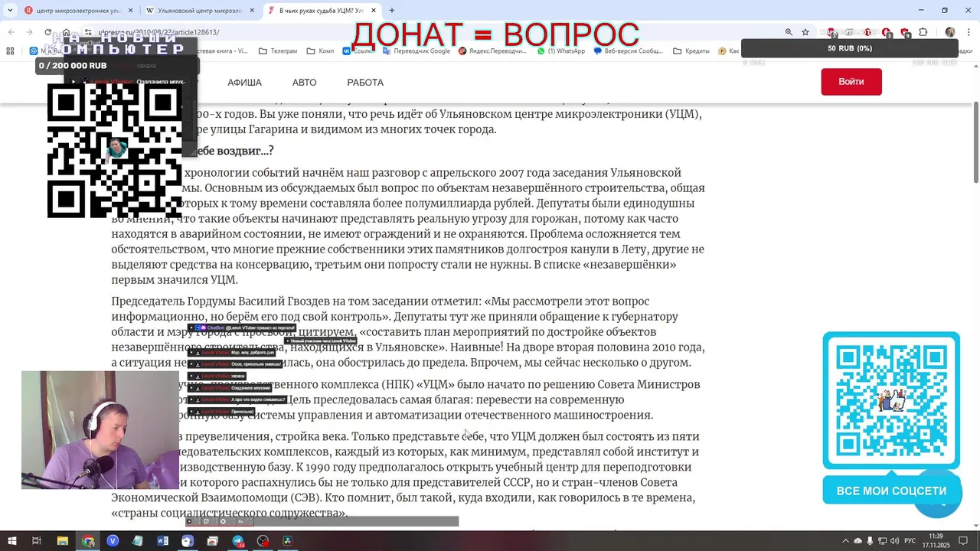Open the purple chat app taskbar icon
This screenshot has height=551, width=980.
(188, 541)
